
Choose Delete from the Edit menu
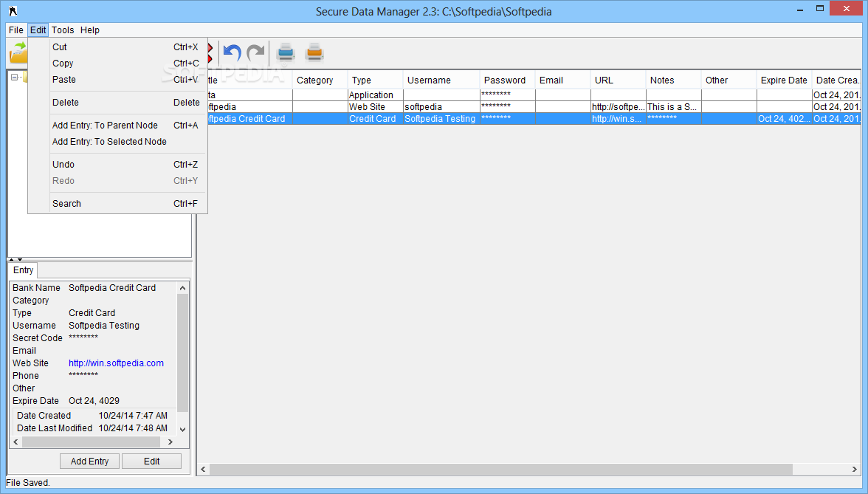point(118,103)
